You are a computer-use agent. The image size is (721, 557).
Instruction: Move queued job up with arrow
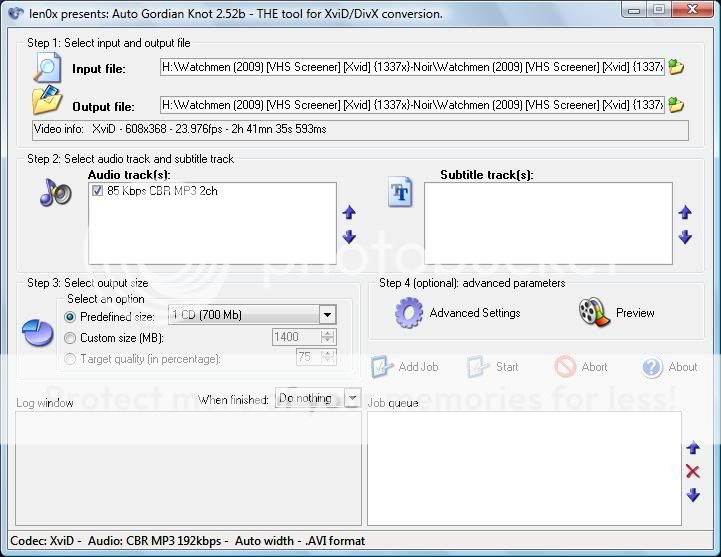pos(692,449)
